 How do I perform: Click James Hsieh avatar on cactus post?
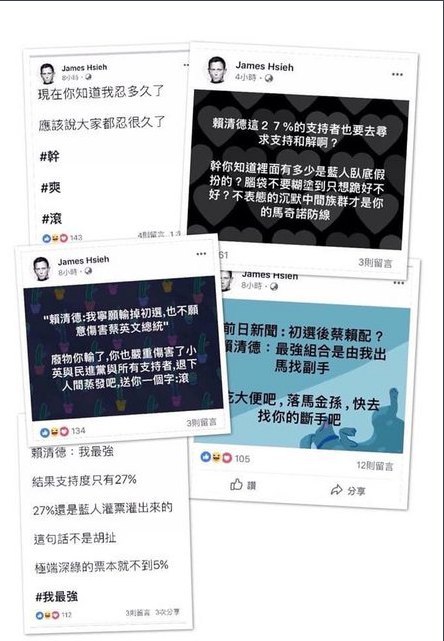[41, 268]
